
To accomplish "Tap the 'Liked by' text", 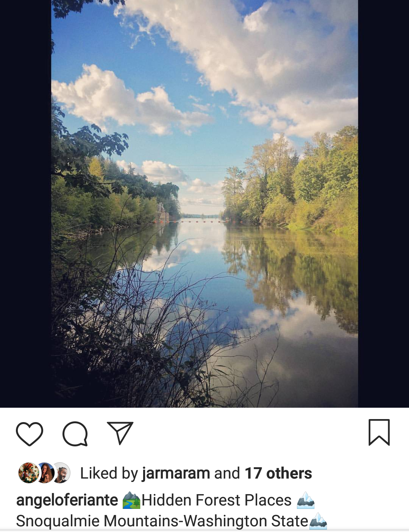I will coord(109,473).
